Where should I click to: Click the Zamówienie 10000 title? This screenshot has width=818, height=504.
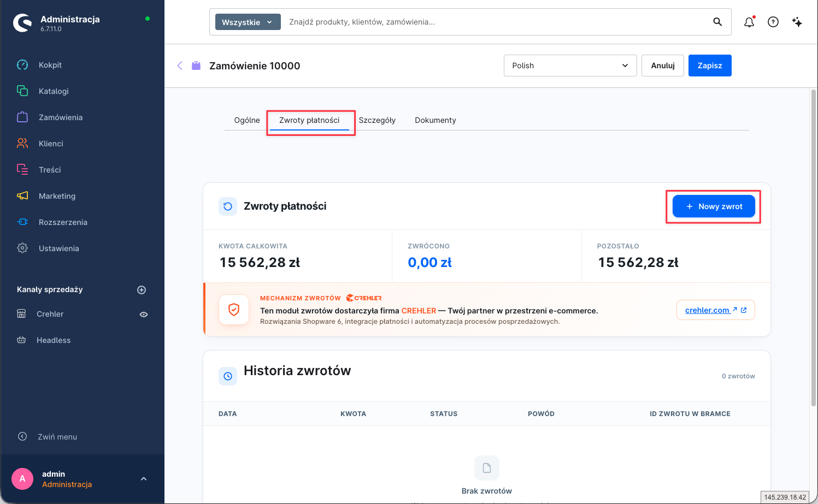[x=255, y=66]
